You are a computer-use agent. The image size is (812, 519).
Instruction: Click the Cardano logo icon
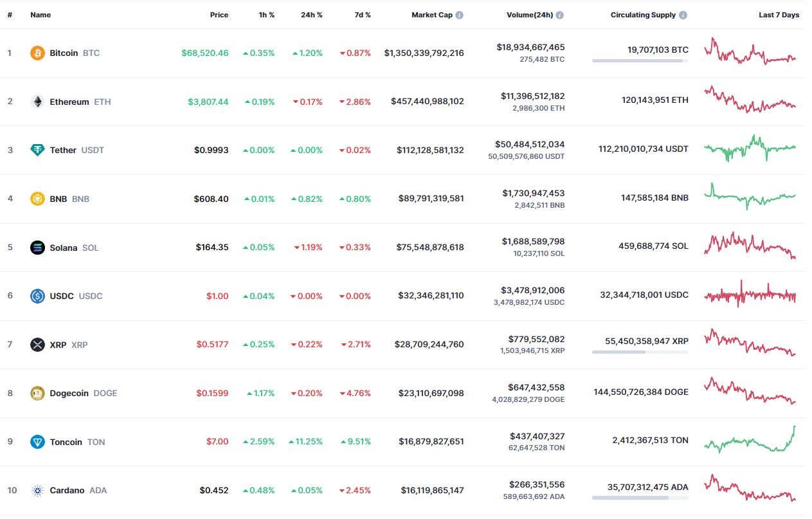click(x=37, y=490)
